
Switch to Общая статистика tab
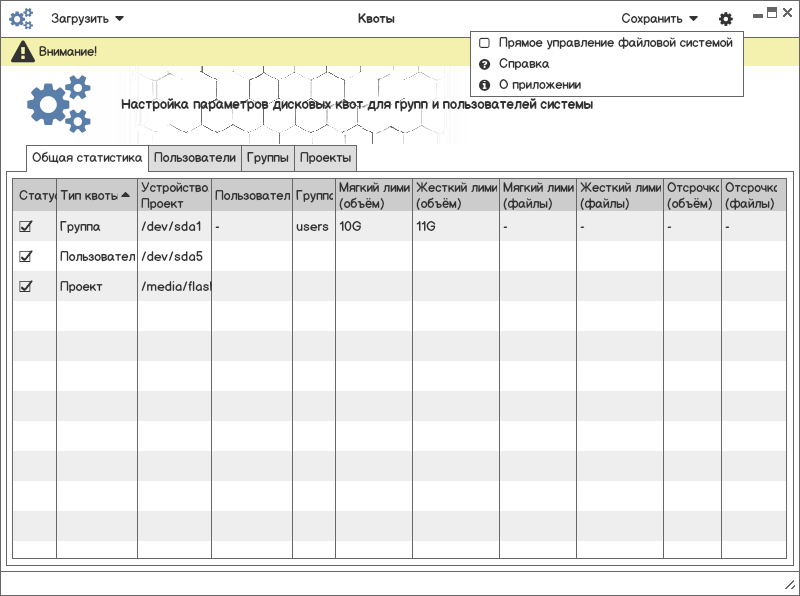pos(87,158)
